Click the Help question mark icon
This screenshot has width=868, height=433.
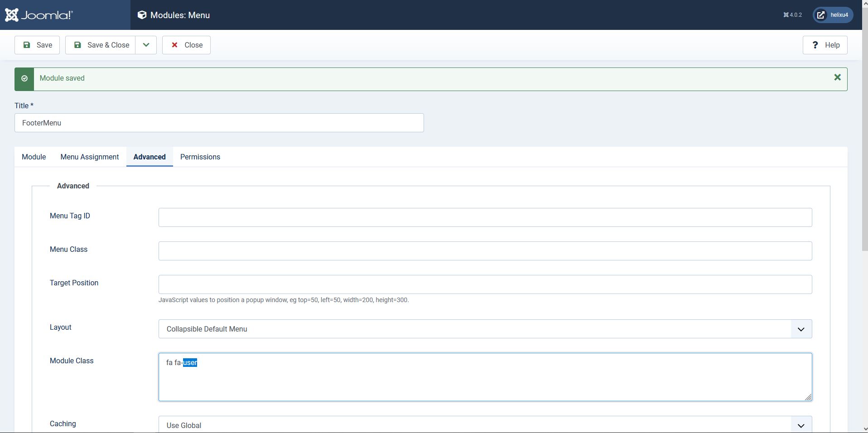[815, 45]
